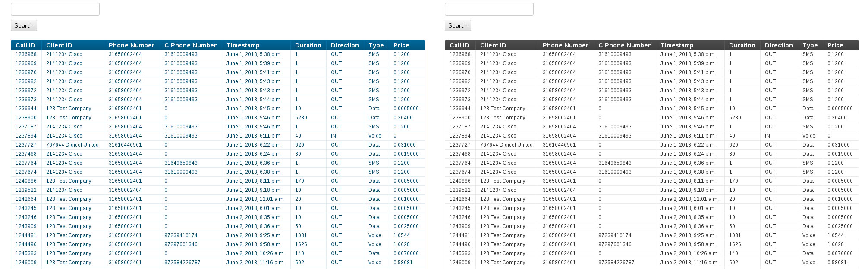Viewport: 868px width, 269px height.
Task: Click 767644 Digicel United in the blue table
Action: click(x=72, y=145)
